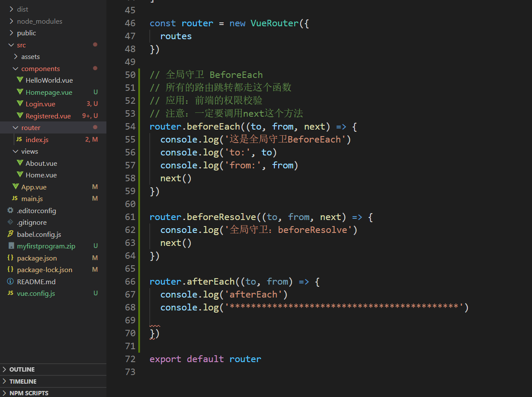
Task: Click 'export default router' line
Action: point(205,359)
